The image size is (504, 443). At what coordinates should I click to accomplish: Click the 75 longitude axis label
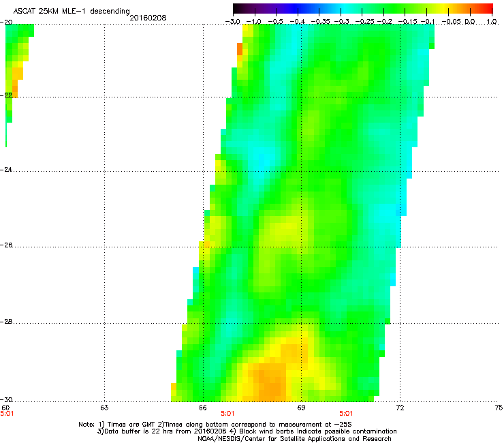tap(499, 408)
